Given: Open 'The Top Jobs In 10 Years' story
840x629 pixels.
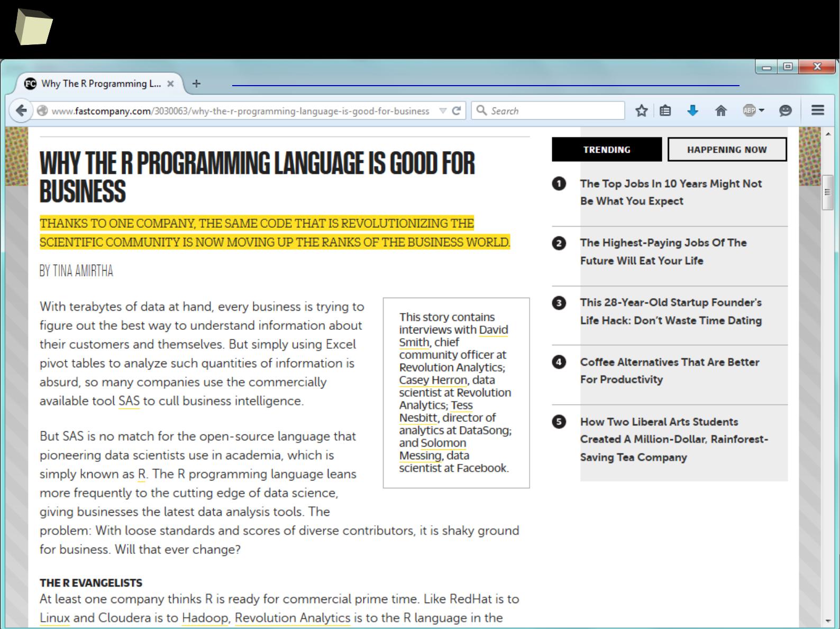Looking at the screenshot, I should 671,192.
